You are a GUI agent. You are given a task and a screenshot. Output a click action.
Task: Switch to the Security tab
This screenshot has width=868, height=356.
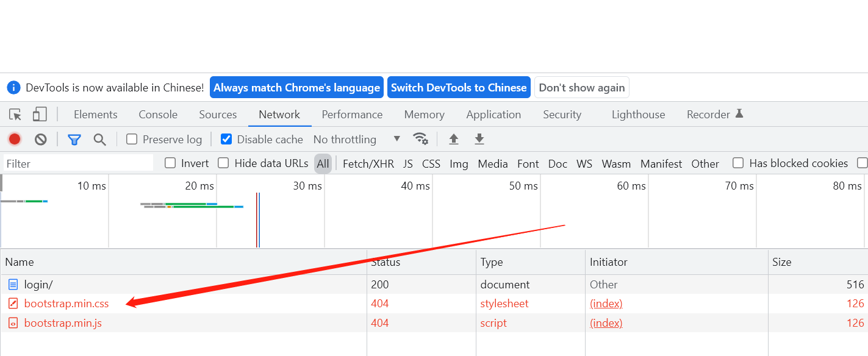point(562,115)
